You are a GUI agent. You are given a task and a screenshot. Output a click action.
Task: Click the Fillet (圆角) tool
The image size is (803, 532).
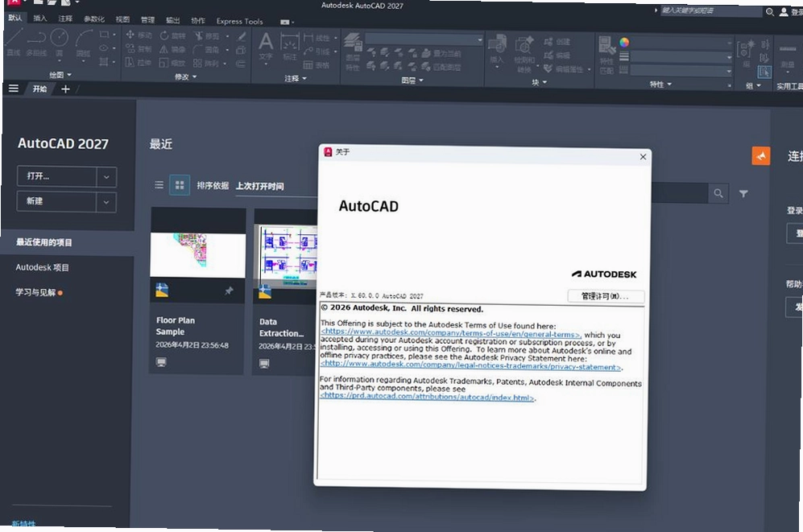click(206, 50)
